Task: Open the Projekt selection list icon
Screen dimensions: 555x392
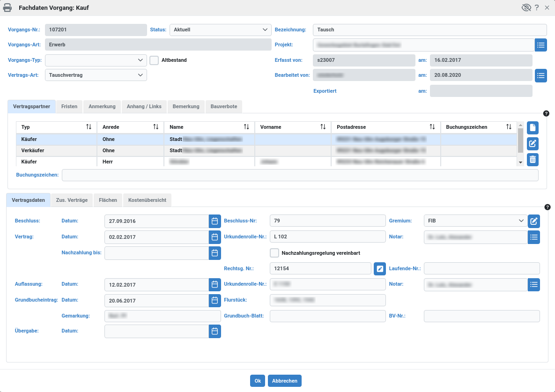Action: [541, 45]
